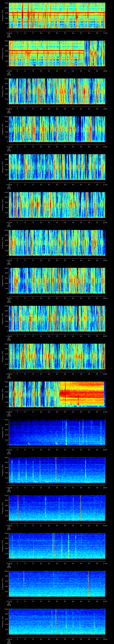114x644 pixels.
Task: Click the '30:00' end time label
Action: click(105, 525)
